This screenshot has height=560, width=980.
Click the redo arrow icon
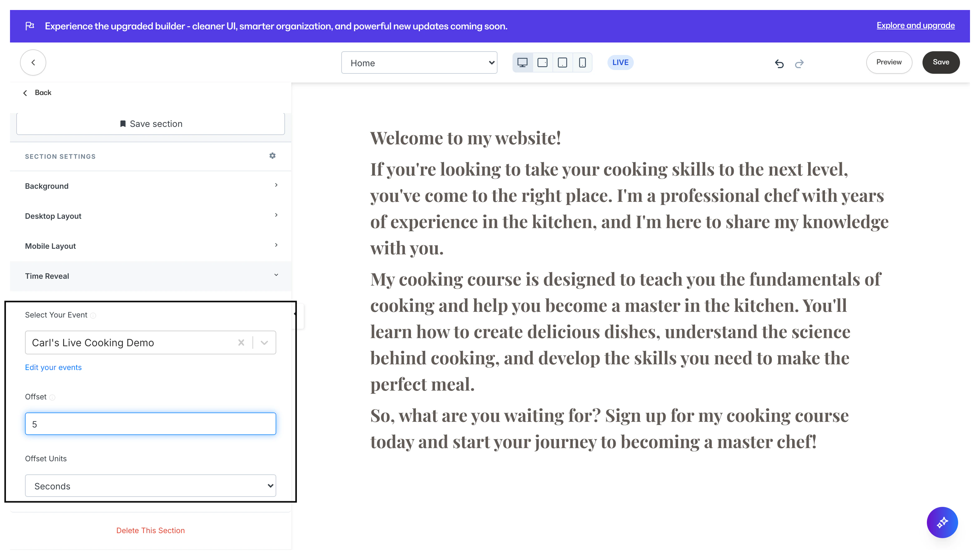point(799,63)
